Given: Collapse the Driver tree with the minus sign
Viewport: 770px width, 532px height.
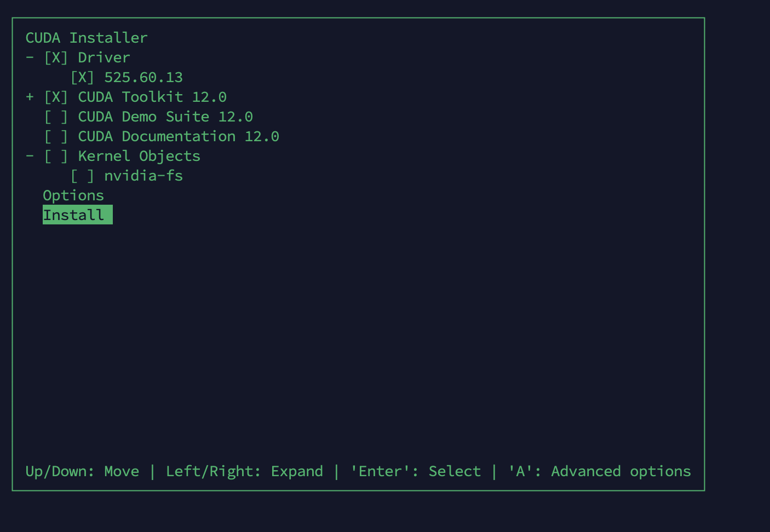Looking at the screenshot, I should (x=30, y=57).
